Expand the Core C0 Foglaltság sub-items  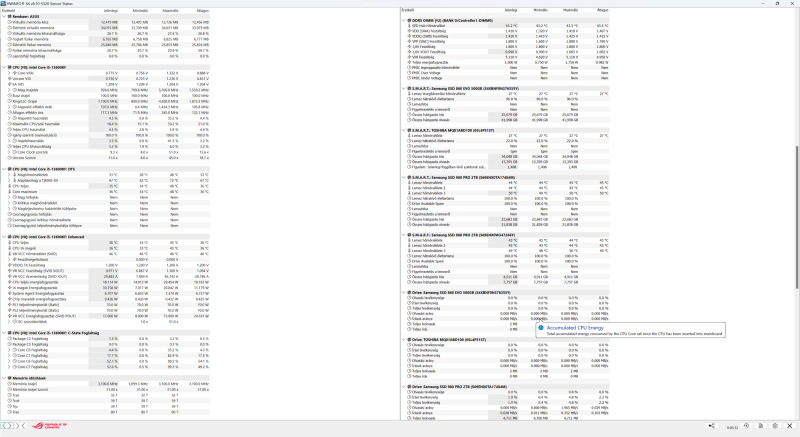coord(9,350)
